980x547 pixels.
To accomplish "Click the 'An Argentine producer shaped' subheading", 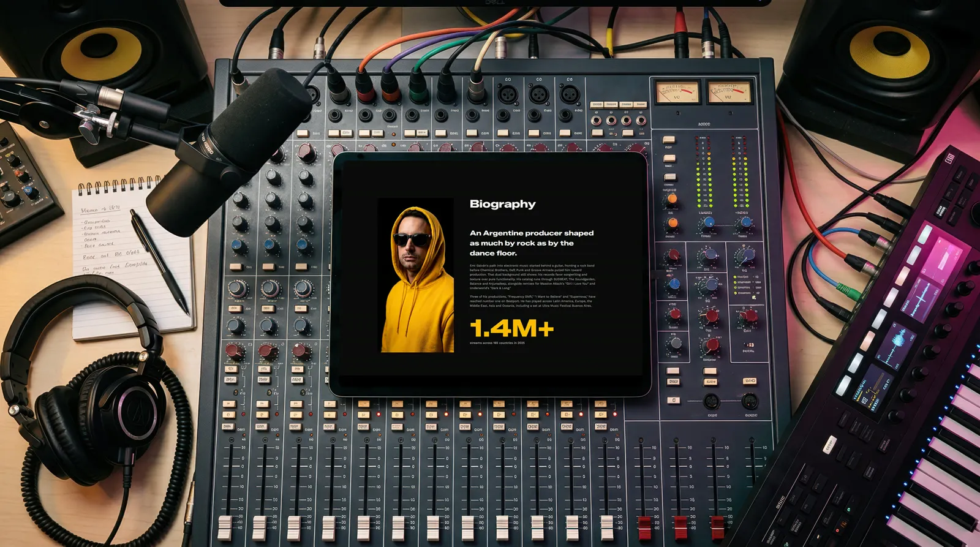I will point(532,233).
